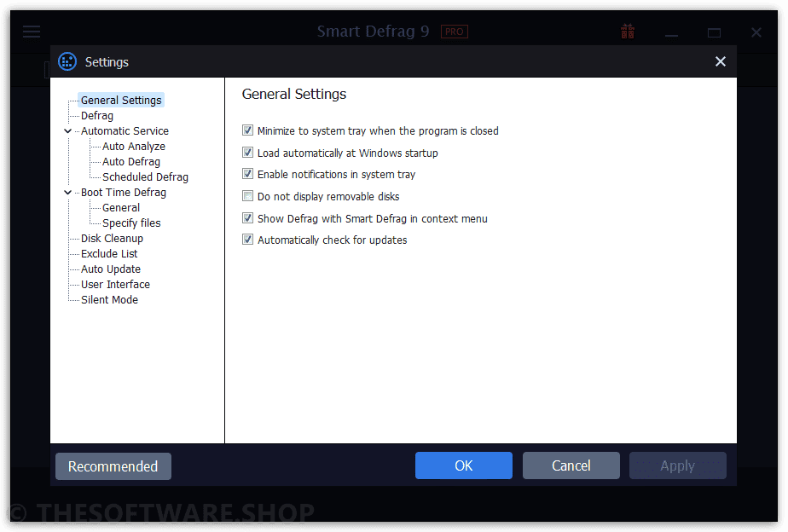Click the gift box icon in title bar
Viewport: 788px width, 532px height.
click(627, 32)
